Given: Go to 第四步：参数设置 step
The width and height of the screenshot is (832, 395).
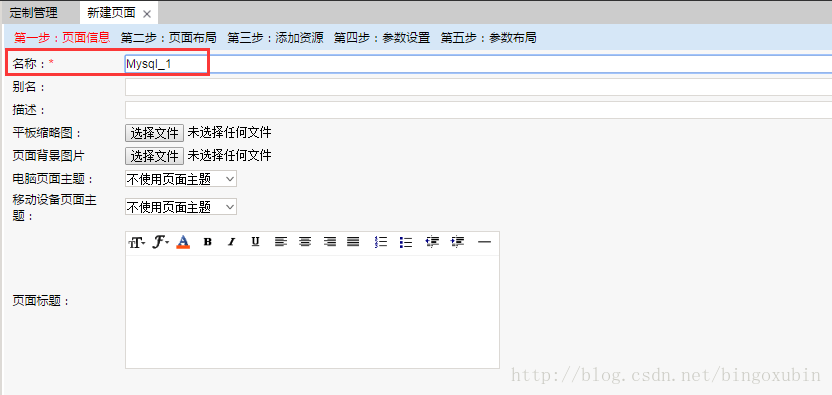Looking at the screenshot, I should click(382, 38).
